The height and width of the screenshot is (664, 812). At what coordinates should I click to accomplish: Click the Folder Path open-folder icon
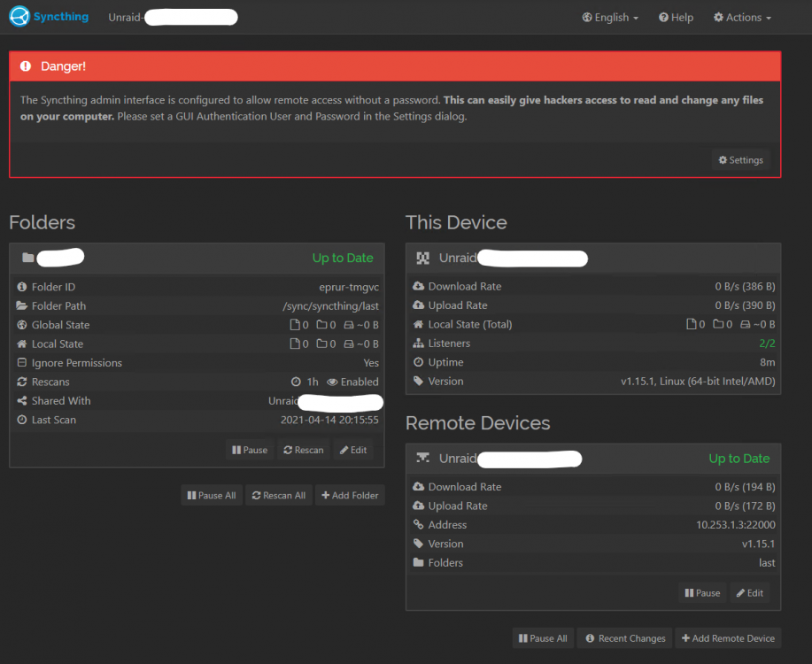(22, 305)
